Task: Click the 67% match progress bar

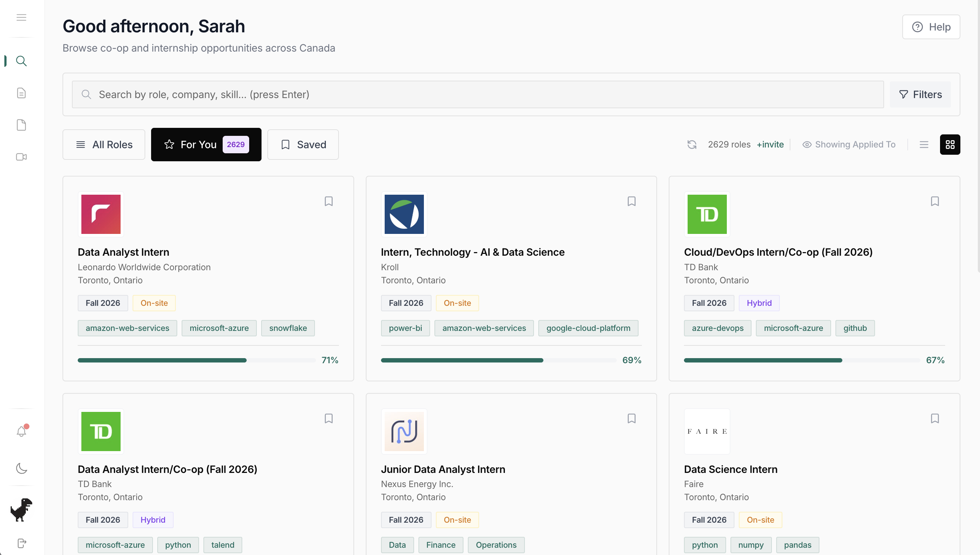Action: click(x=802, y=360)
